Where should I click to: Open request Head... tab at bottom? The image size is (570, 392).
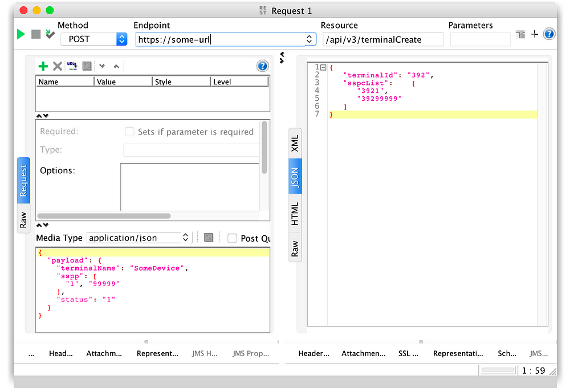[x=61, y=353]
